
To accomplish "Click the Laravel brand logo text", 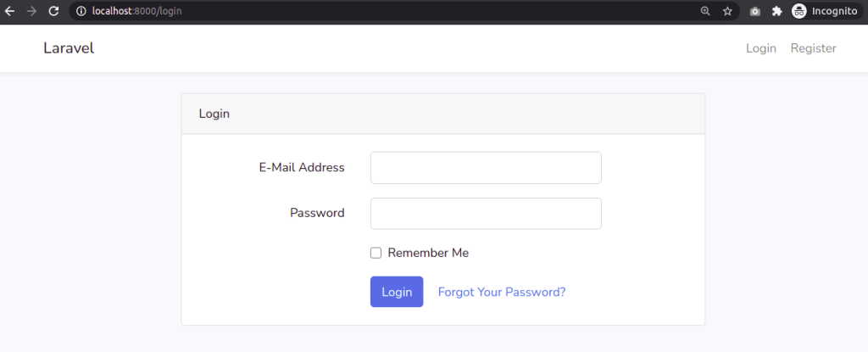I will pos(69,48).
